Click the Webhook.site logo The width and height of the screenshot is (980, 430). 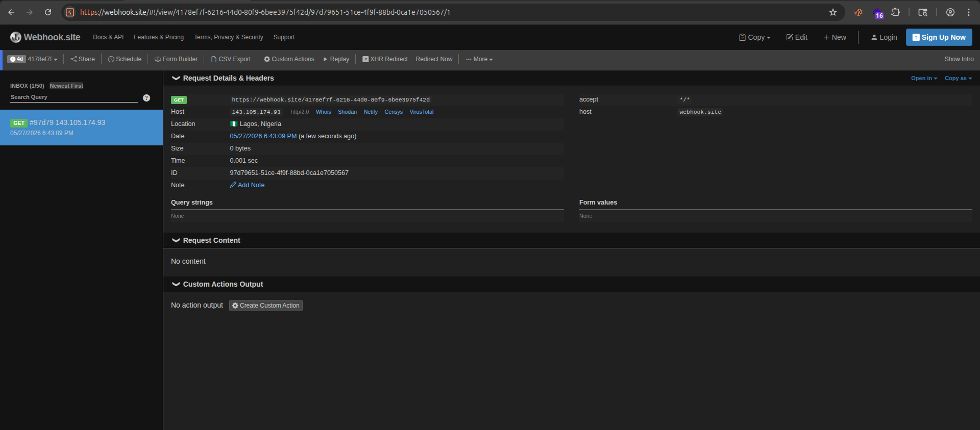click(45, 37)
